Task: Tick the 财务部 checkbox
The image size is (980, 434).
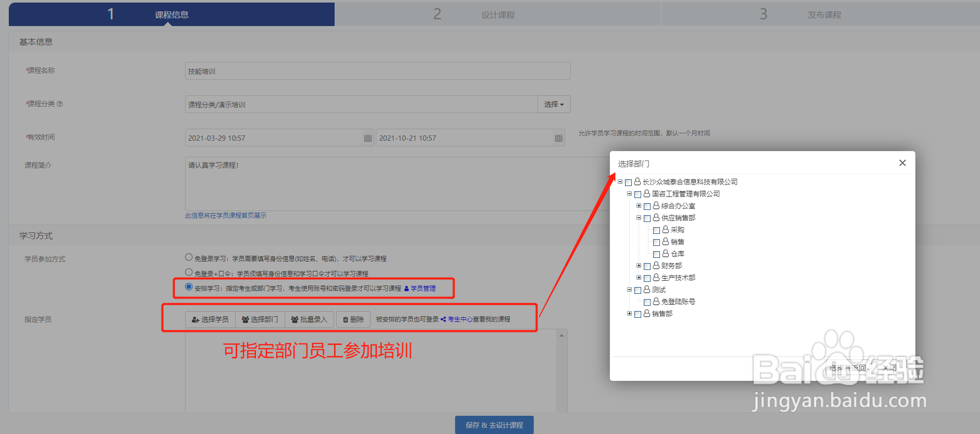Action: [647, 266]
